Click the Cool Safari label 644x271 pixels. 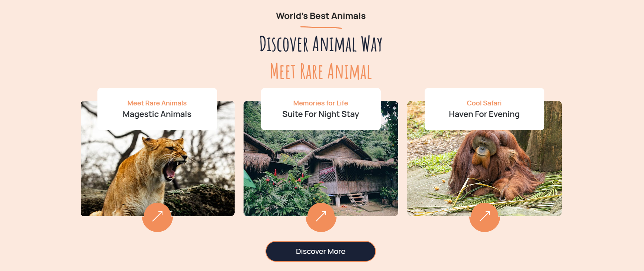tap(484, 103)
